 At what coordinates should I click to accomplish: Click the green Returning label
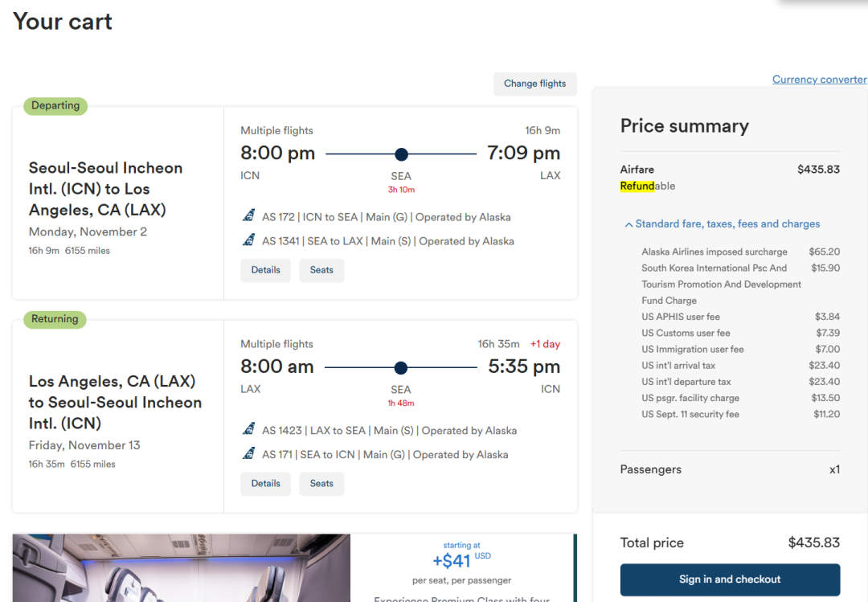[55, 320]
